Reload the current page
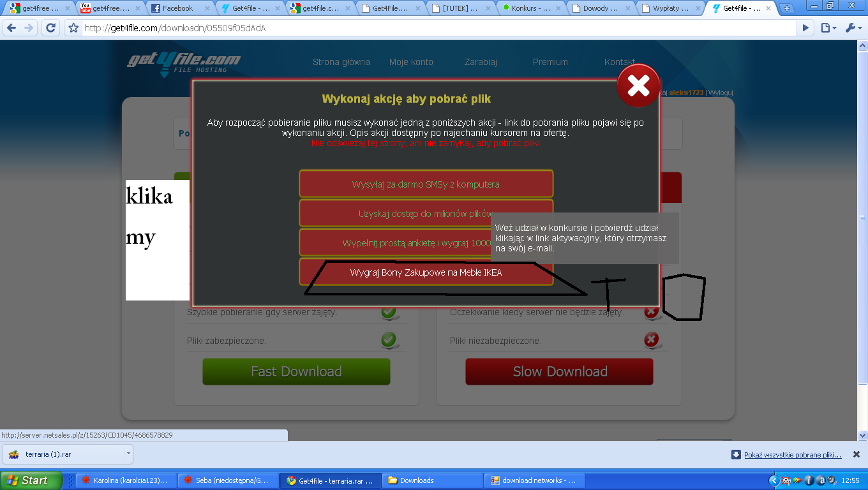The image size is (868, 490). (x=50, y=28)
